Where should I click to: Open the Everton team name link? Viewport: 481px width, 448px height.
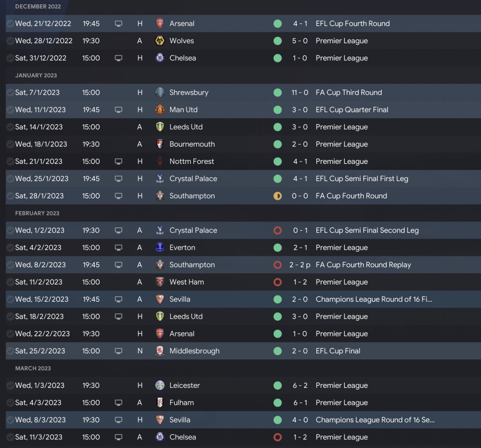pos(182,248)
